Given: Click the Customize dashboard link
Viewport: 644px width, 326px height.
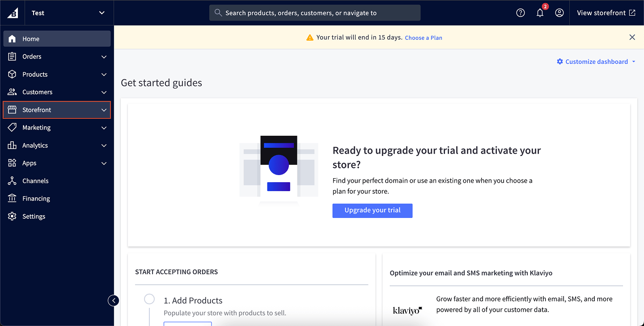Looking at the screenshot, I should (597, 62).
